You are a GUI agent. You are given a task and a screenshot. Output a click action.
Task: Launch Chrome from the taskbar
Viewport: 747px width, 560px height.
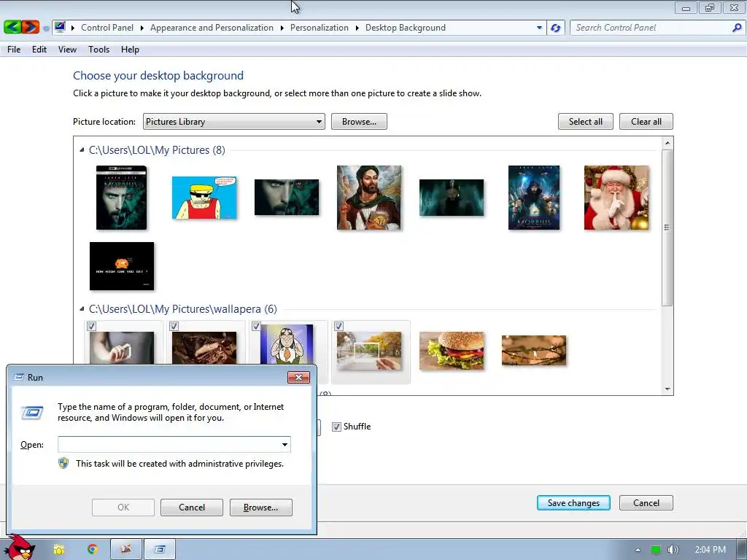pos(93,550)
